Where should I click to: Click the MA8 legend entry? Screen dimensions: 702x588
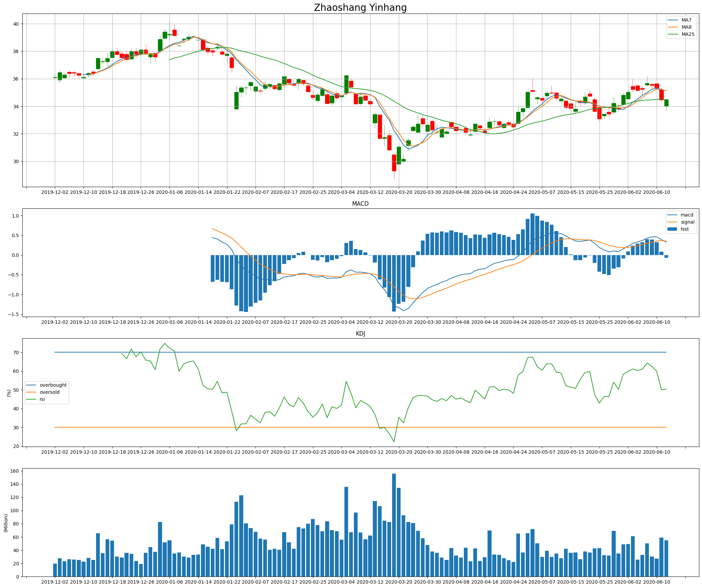coord(686,27)
